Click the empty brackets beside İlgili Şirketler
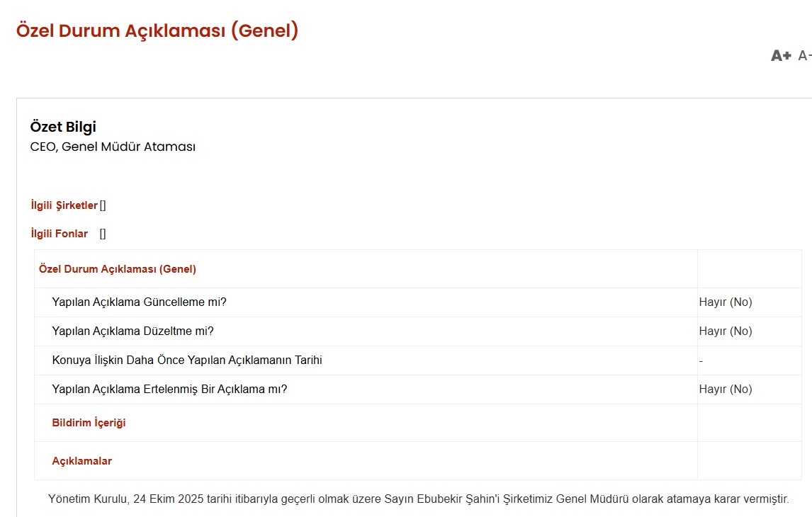812x517 pixels. coord(103,205)
